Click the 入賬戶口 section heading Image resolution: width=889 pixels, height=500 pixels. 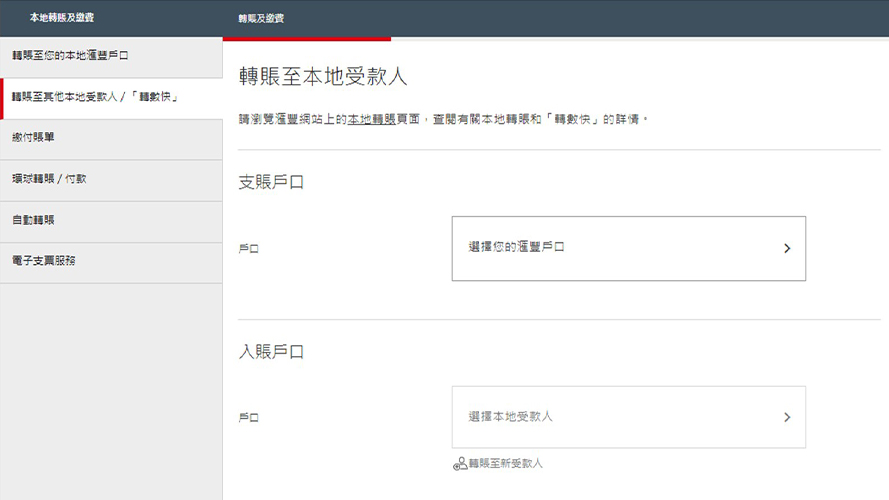click(271, 351)
